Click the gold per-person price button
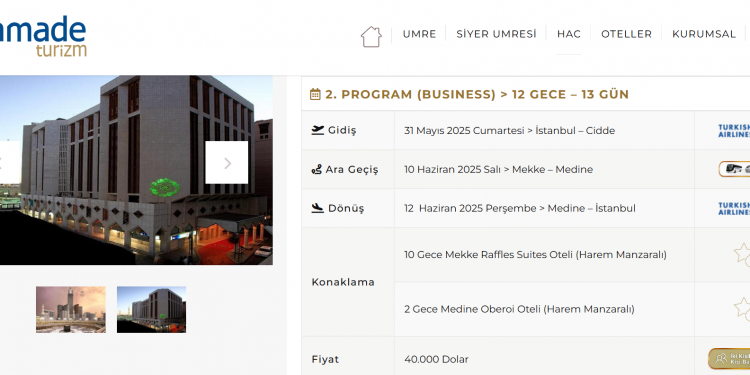Screen dimensions: 750x375 [729, 359]
